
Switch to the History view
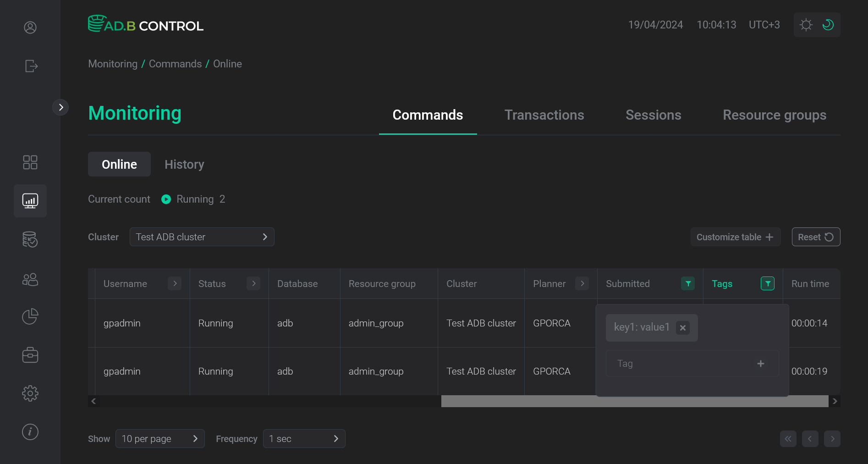[x=184, y=164]
